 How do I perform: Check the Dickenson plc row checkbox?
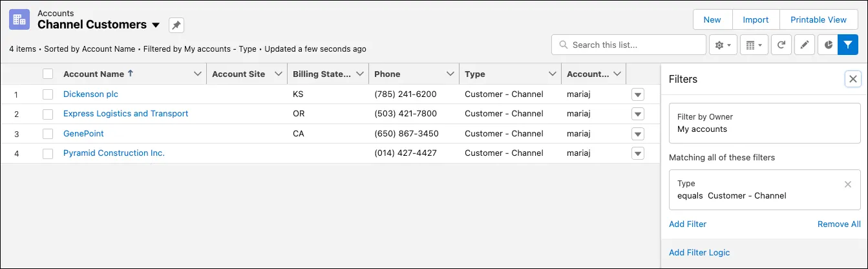48,94
